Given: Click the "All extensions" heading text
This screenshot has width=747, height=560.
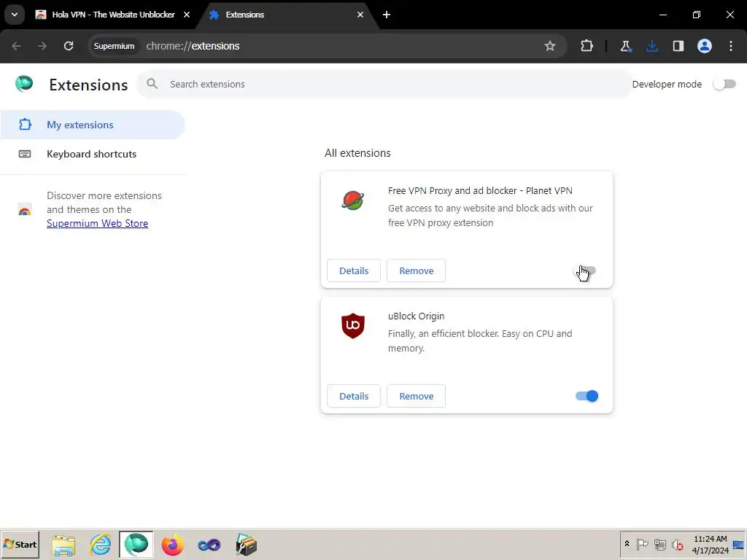Looking at the screenshot, I should pos(357,153).
